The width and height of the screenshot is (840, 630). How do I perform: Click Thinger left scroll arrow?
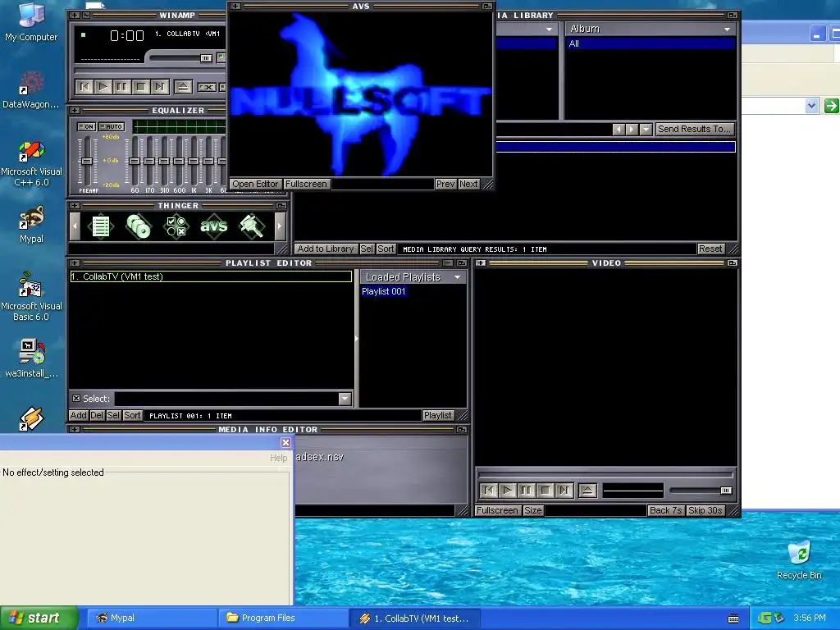pyautogui.click(x=75, y=226)
